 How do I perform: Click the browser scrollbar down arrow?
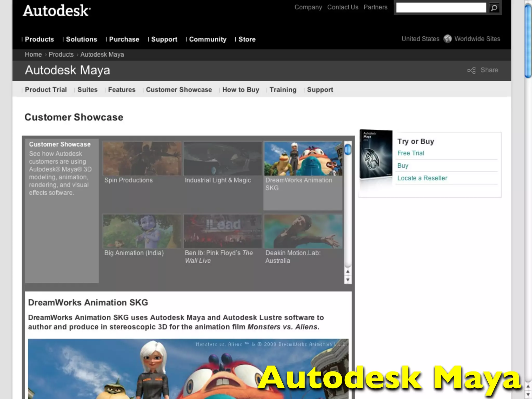528,395
